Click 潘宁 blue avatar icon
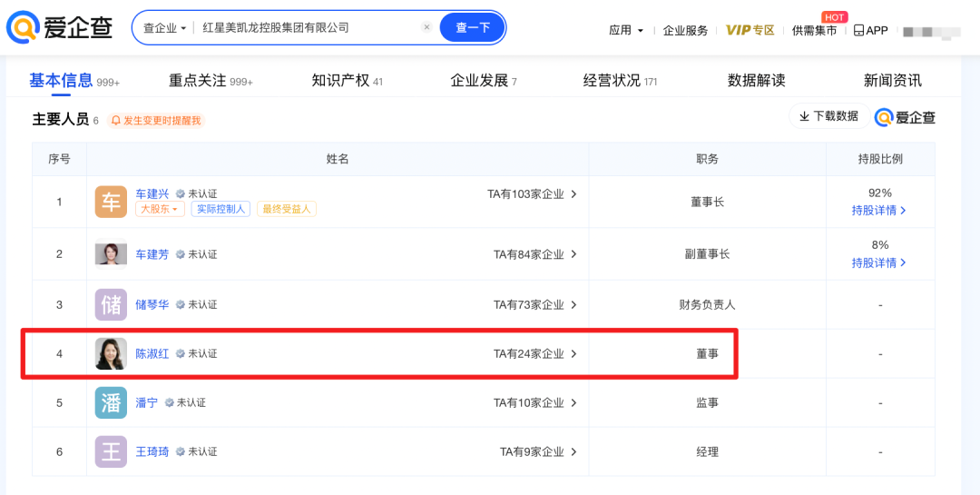The width and height of the screenshot is (980, 495). [111, 402]
